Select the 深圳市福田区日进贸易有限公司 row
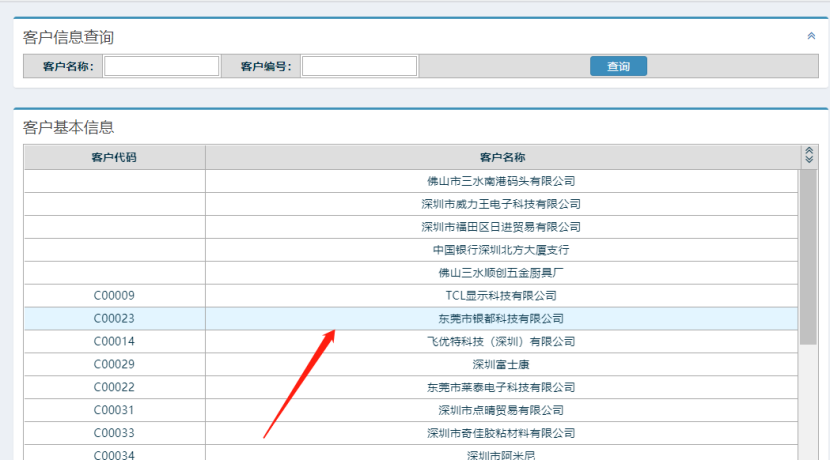The height and width of the screenshot is (461, 830). coord(501,227)
